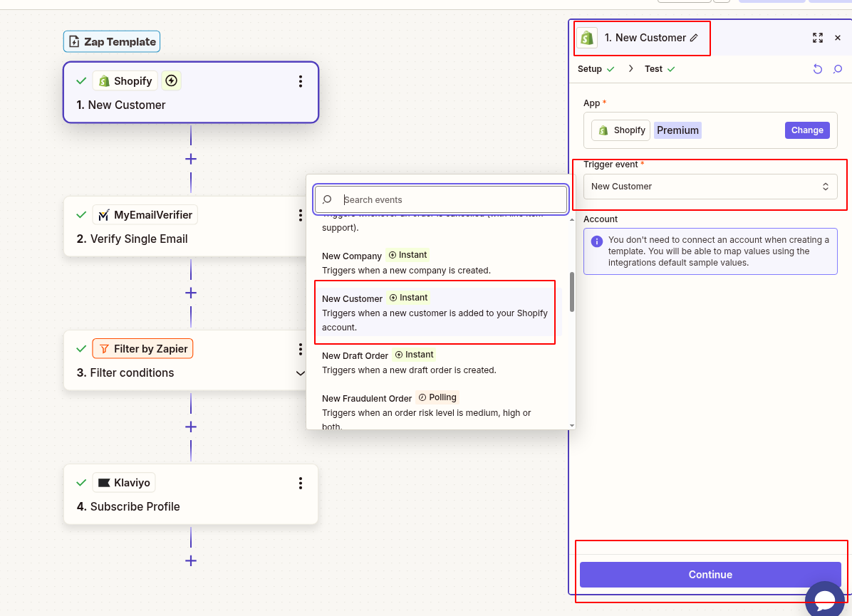Expand the Filter conditions step chevron
Viewport: 852px width, 616px height.
tap(301, 372)
